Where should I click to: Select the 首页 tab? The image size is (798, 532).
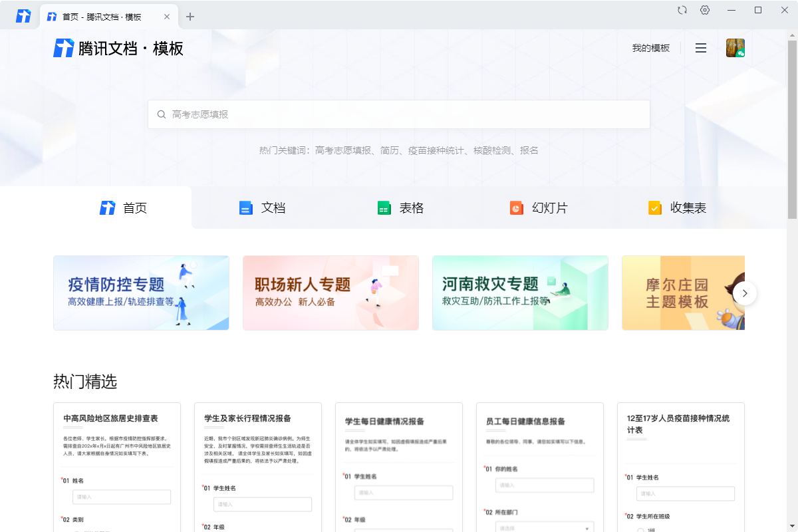123,207
